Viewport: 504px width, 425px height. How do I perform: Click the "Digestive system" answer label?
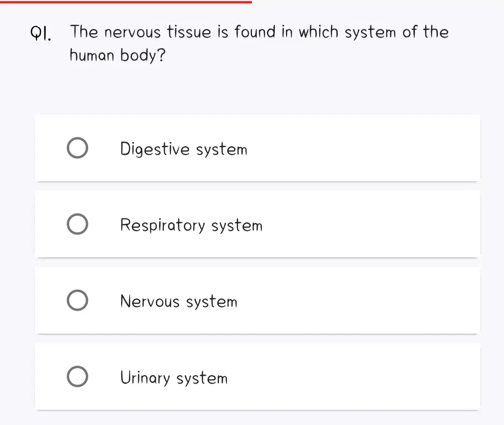coord(183,149)
